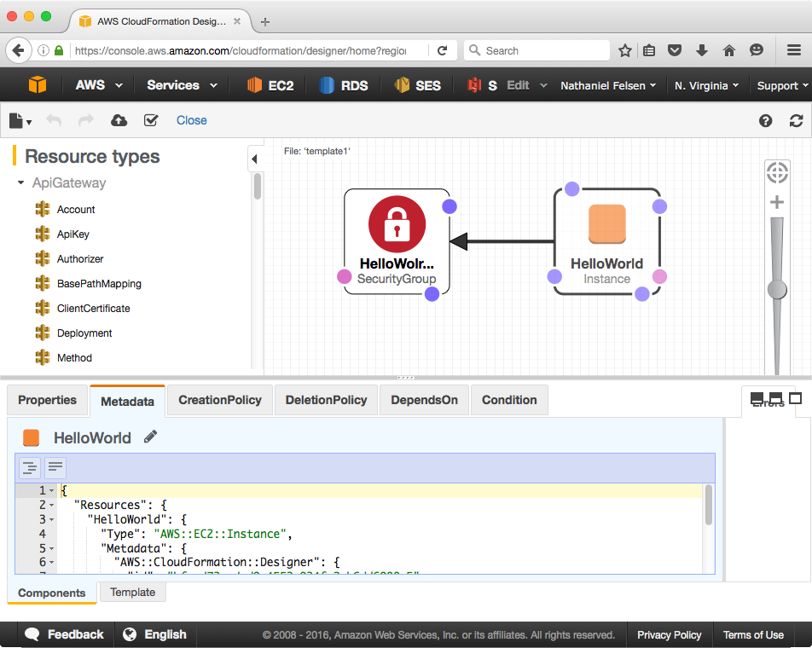812x648 pixels.
Task: Click the JSON editor vertical scrollbar
Action: point(709,506)
